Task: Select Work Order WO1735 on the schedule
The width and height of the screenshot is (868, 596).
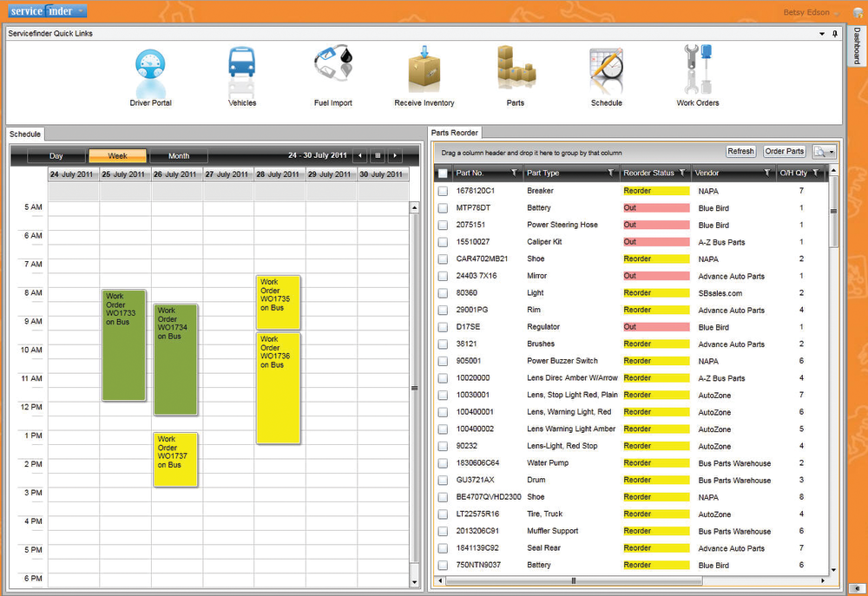Action: coord(278,300)
